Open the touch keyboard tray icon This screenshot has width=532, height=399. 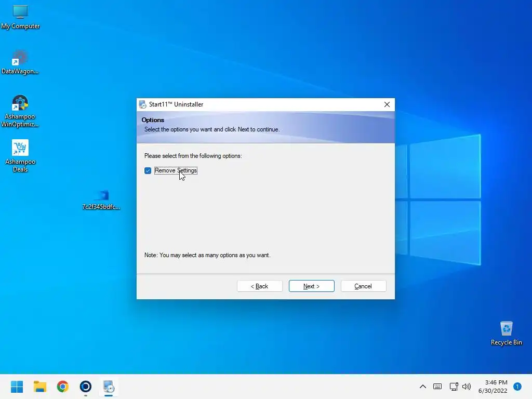click(x=437, y=387)
